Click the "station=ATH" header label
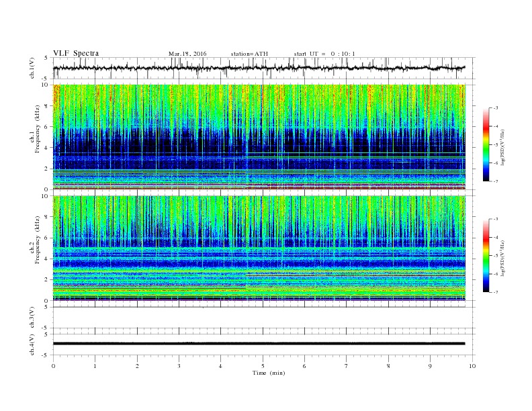The image size is (532, 411). click(249, 54)
